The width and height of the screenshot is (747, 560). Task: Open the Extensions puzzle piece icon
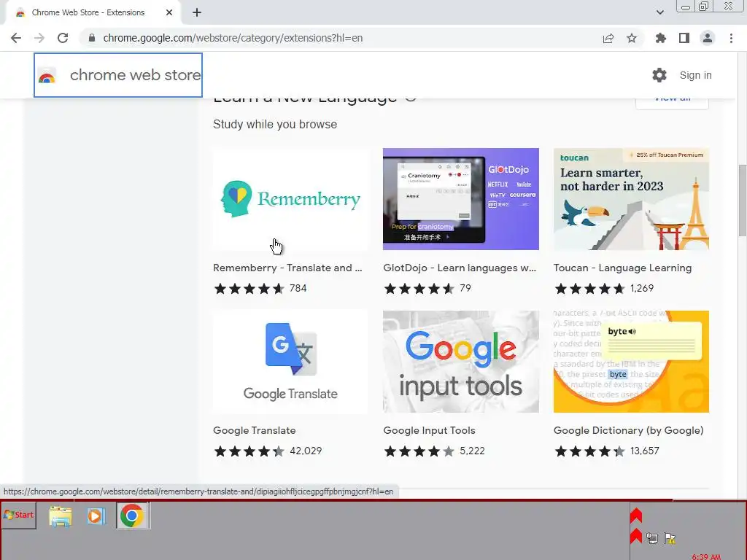pos(661,38)
